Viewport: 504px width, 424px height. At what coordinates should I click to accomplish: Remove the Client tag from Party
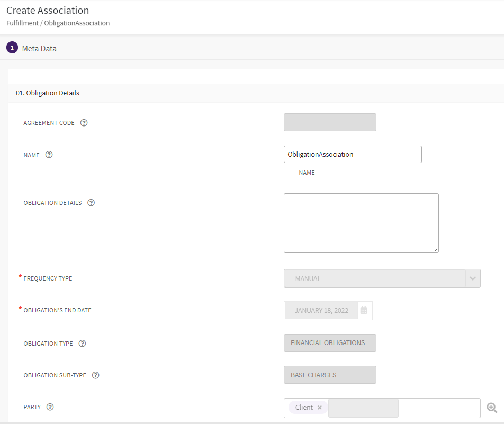(x=319, y=408)
